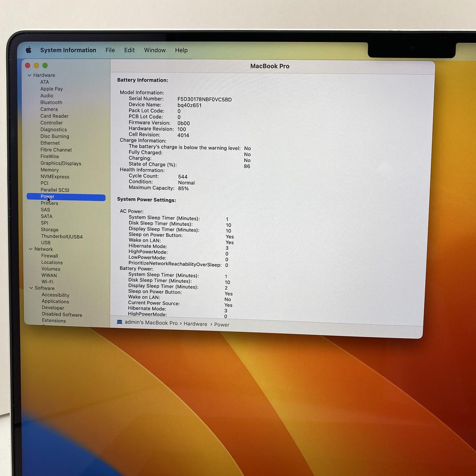476x476 pixels.
Task: Collapse the Network section chevron
Action: (31, 249)
